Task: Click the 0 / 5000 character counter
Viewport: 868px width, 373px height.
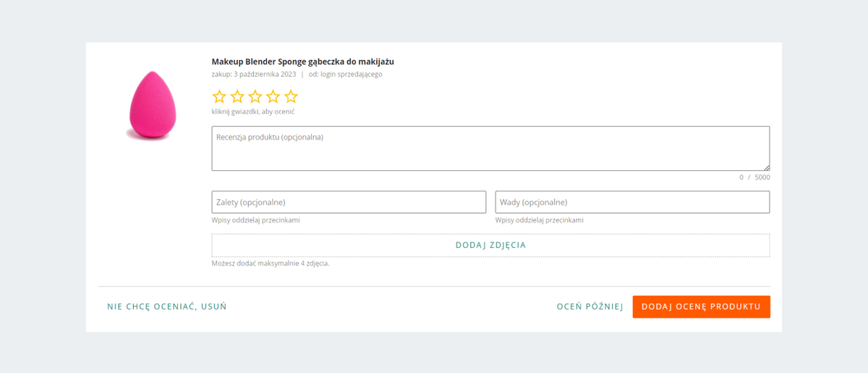Action: point(754,177)
